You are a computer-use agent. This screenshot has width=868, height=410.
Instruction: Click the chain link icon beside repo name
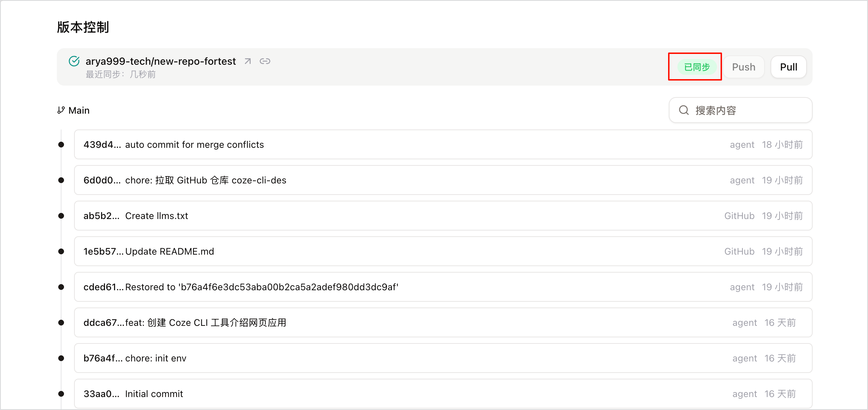coord(265,61)
